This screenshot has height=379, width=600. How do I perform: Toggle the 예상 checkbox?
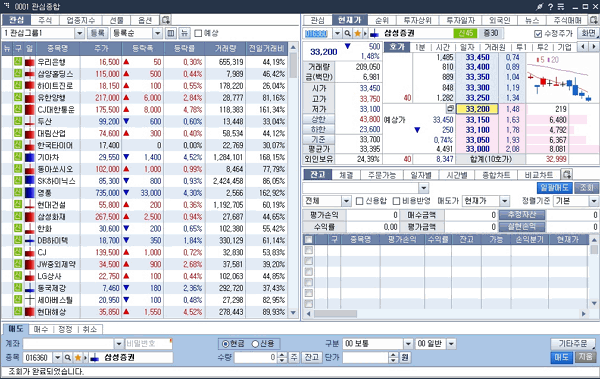(x=198, y=33)
